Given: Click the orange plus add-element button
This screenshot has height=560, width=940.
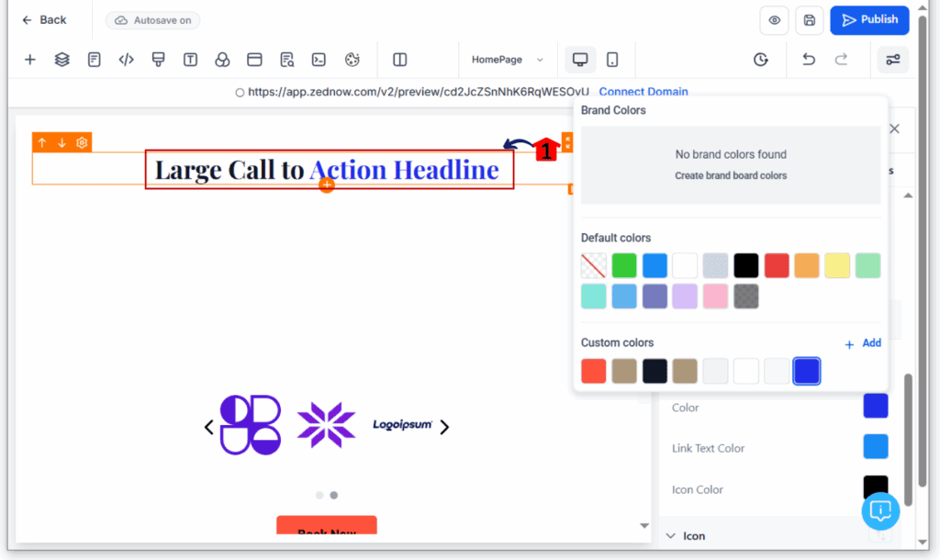Looking at the screenshot, I should coord(327,185).
